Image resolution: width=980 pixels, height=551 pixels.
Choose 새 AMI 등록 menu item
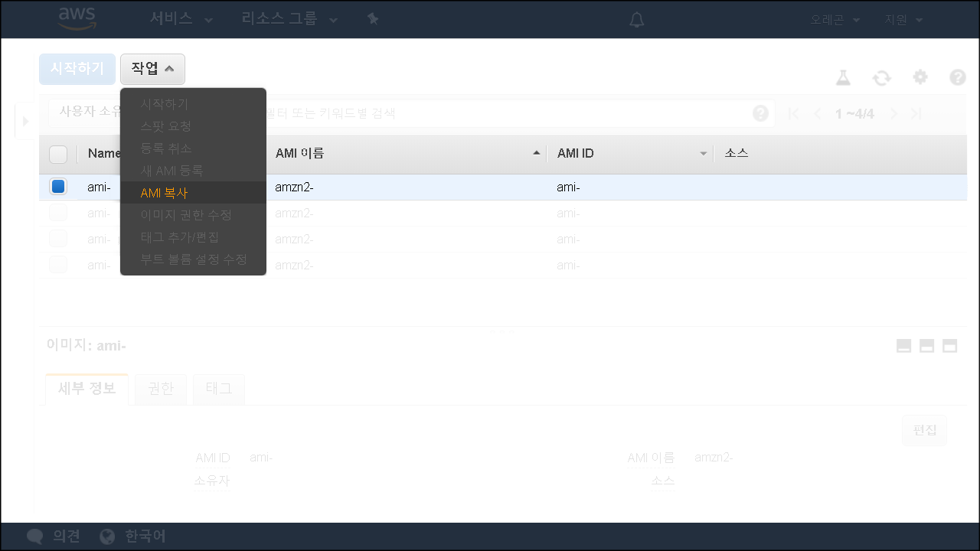(x=193, y=171)
